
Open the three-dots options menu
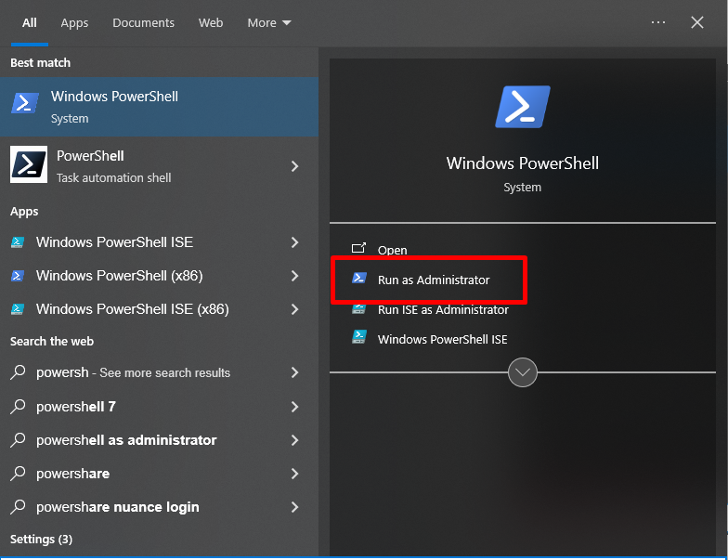coord(657,22)
